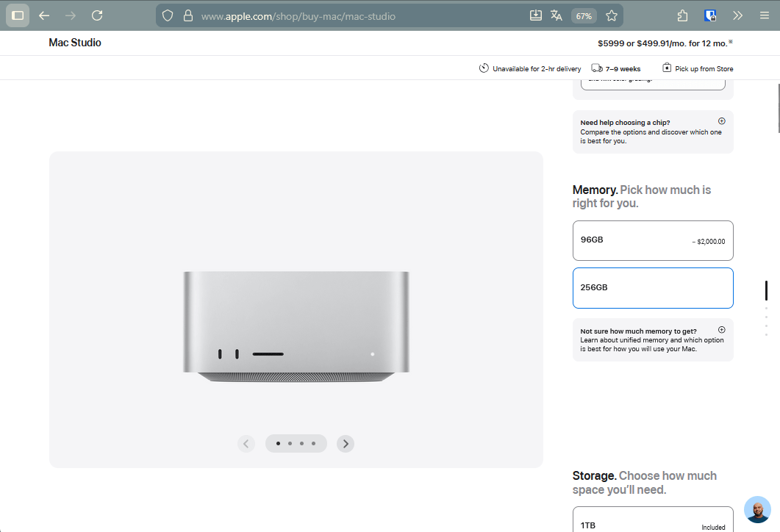The height and width of the screenshot is (532, 780).
Task: Open the blue password manager extension icon
Action: coord(710,15)
